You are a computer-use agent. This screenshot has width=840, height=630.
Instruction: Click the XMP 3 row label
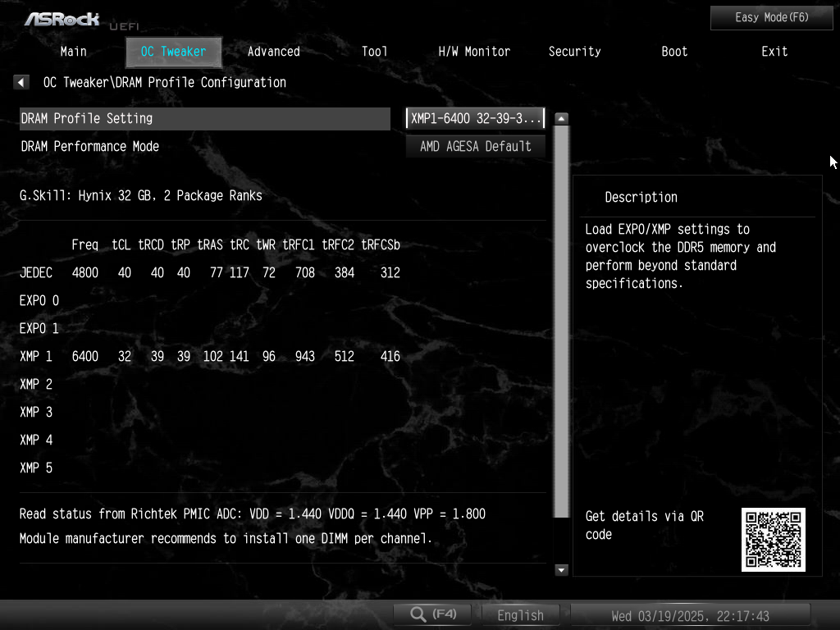[36, 412]
